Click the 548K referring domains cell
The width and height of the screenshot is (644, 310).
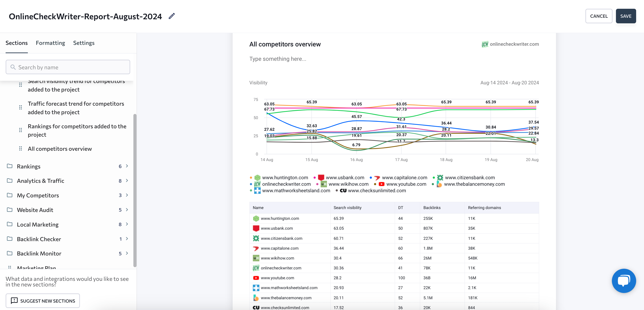(472, 258)
